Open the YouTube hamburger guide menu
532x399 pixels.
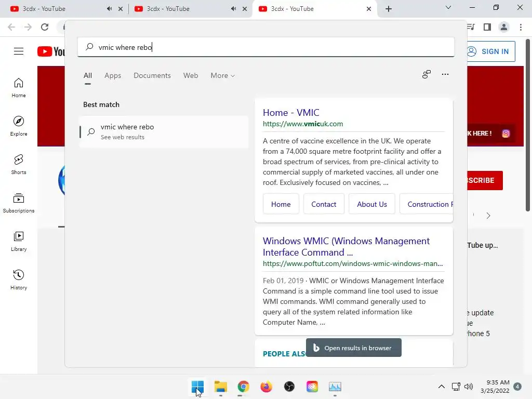click(x=19, y=51)
